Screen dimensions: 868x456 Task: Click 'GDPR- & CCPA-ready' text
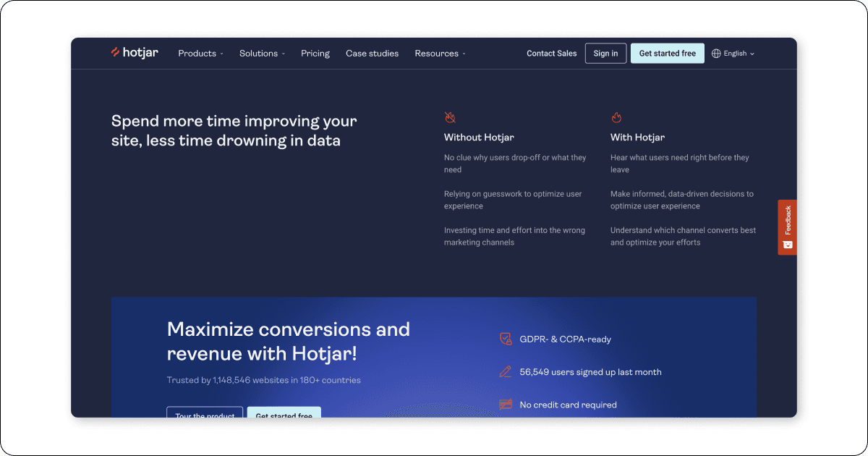click(x=565, y=339)
